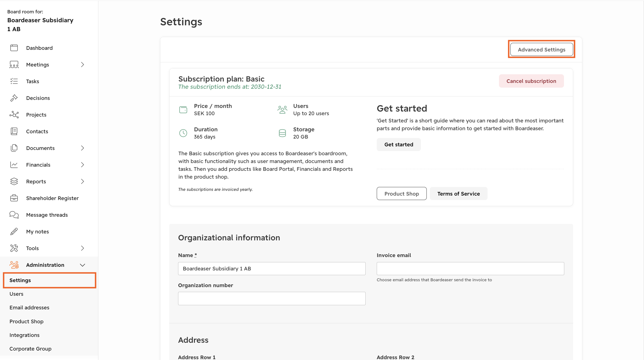Open Shareholder Register page
The image size is (644, 360).
(52, 198)
